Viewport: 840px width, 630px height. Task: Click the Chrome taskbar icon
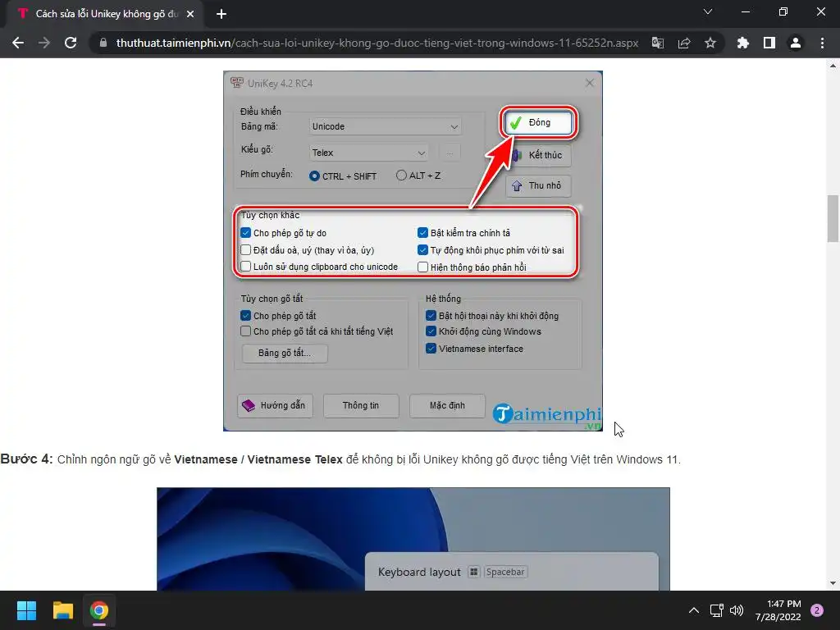pyautogui.click(x=99, y=610)
